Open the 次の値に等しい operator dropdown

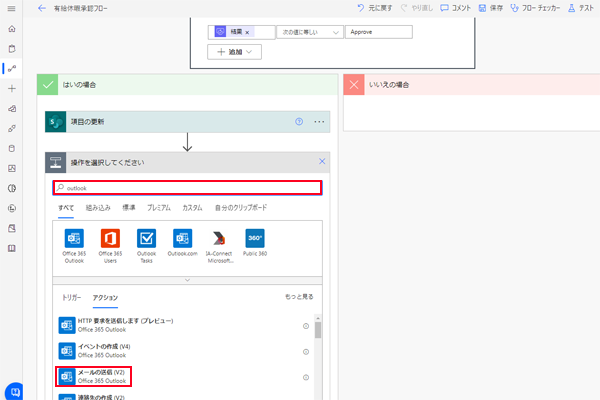tap(310, 32)
